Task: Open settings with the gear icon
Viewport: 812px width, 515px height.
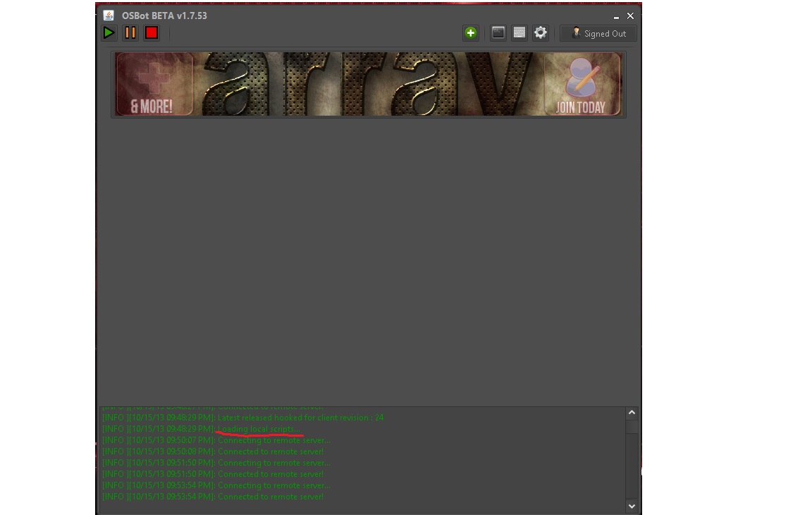Action: click(x=541, y=33)
